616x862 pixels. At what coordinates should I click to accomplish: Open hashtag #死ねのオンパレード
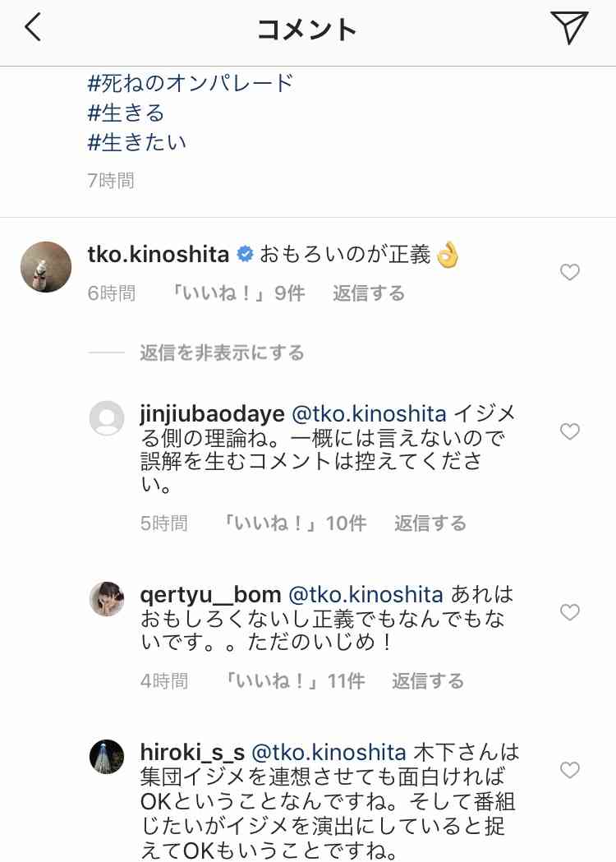coord(191,83)
